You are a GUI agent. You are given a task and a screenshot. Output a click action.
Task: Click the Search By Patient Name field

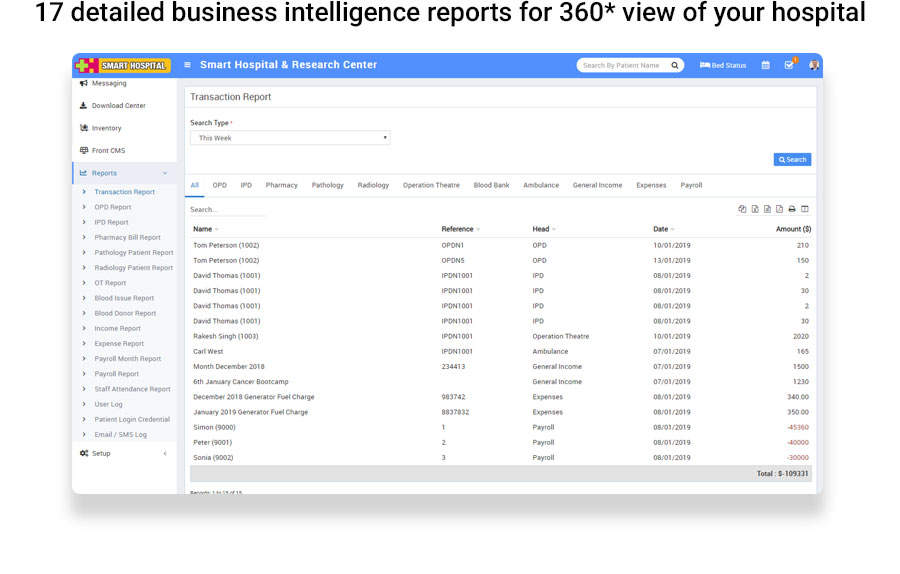coord(621,65)
